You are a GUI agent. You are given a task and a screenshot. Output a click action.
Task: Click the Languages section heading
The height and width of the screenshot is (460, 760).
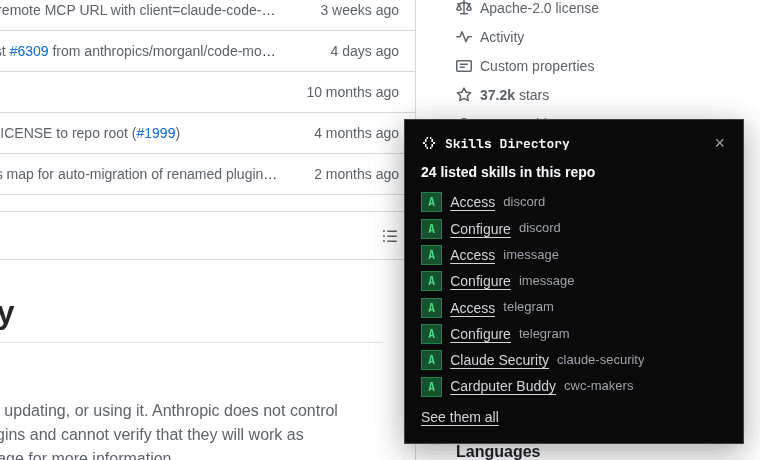pyautogui.click(x=498, y=452)
